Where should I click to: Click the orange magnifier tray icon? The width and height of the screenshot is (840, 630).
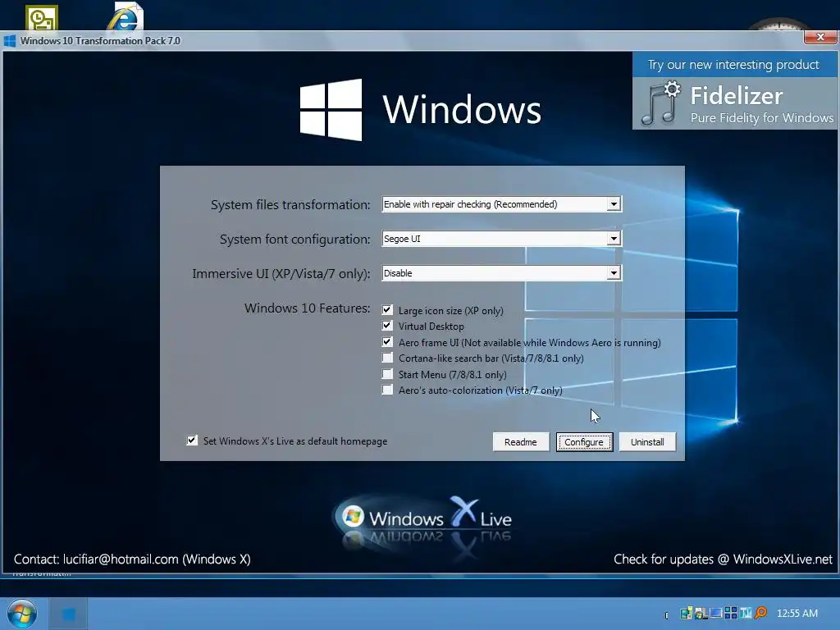[x=760, y=612]
